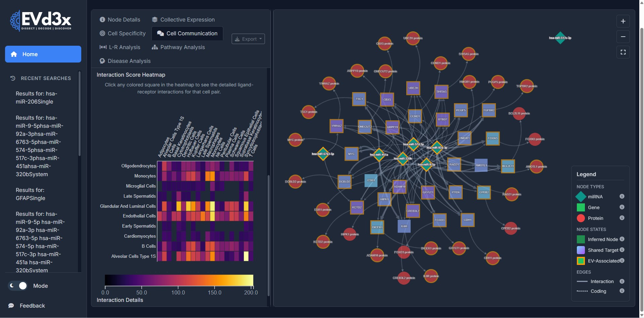This screenshot has height=318, width=644.
Task: Open recent search hsa-miR-206Single
Action: coord(36,97)
